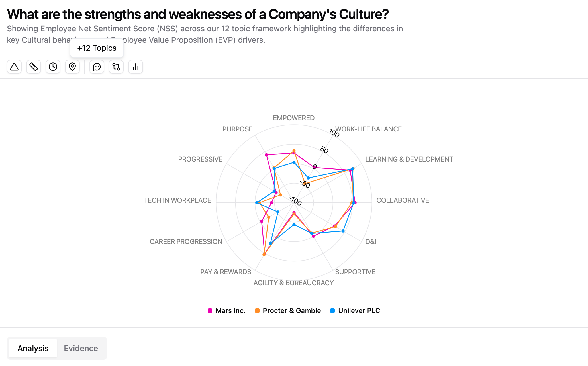
Task: Select the TECH IN WORKPLACE axis label
Action: pyautogui.click(x=177, y=200)
